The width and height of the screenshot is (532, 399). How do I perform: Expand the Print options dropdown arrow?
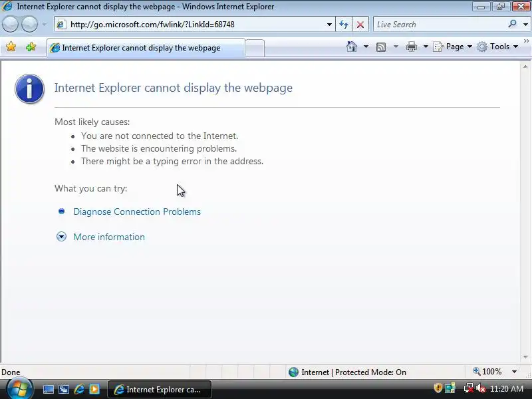click(426, 47)
